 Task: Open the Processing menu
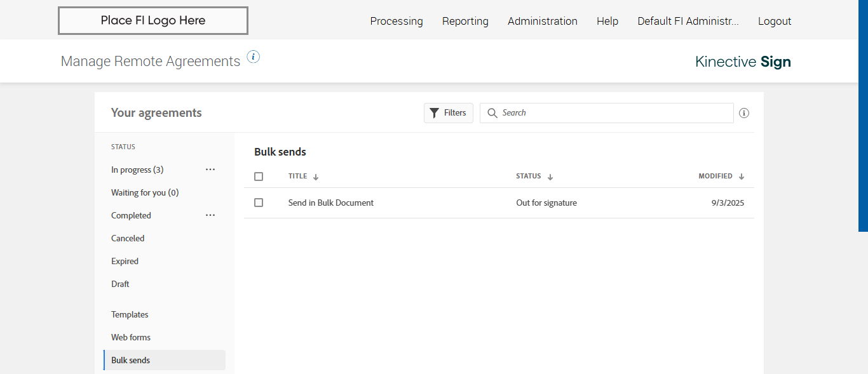tap(397, 21)
